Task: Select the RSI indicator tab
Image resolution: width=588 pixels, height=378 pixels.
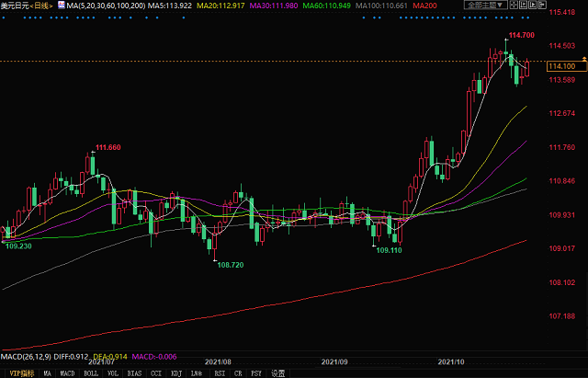Action: pos(220,373)
